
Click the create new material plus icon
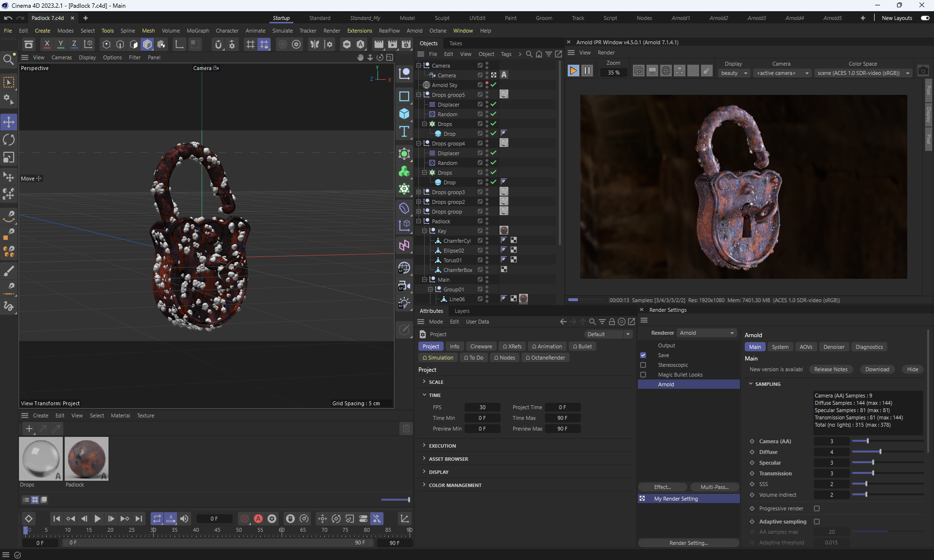pyautogui.click(x=29, y=429)
